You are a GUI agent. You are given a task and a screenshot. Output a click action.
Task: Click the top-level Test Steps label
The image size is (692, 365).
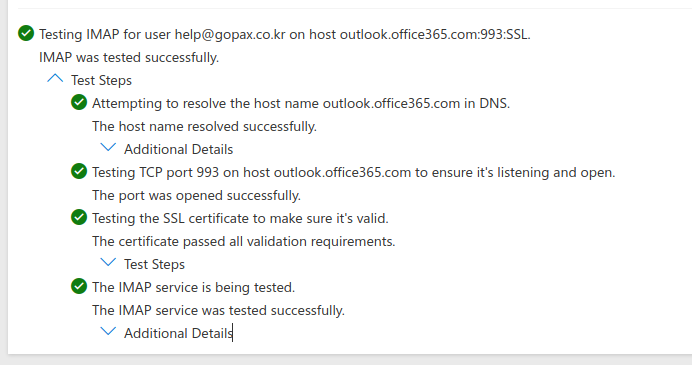click(x=102, y=80)
